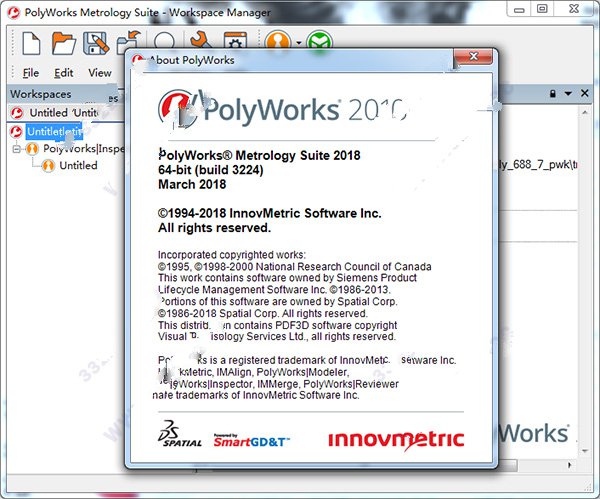Open the View menu
The width and height of the screenshot is (600, 499).
pos(100,73)
